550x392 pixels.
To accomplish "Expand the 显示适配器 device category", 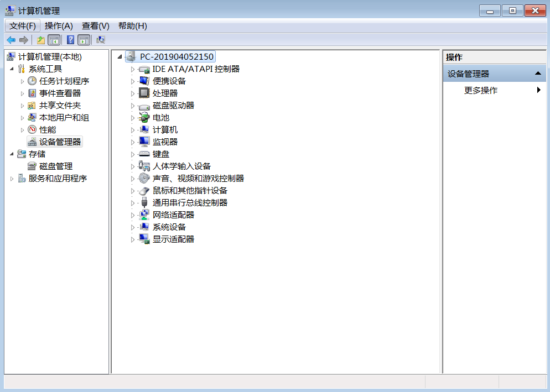I will click(x=132, y=239).
